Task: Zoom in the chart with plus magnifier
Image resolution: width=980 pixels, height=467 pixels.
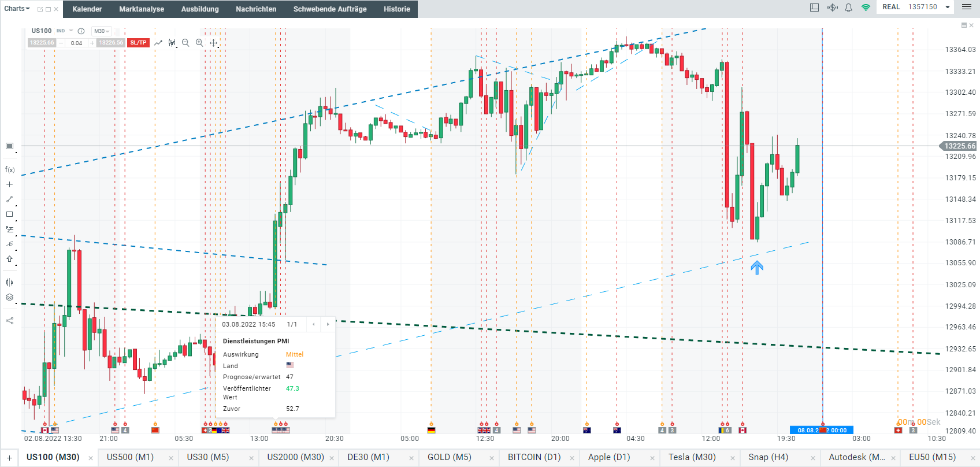Action: 199,43
